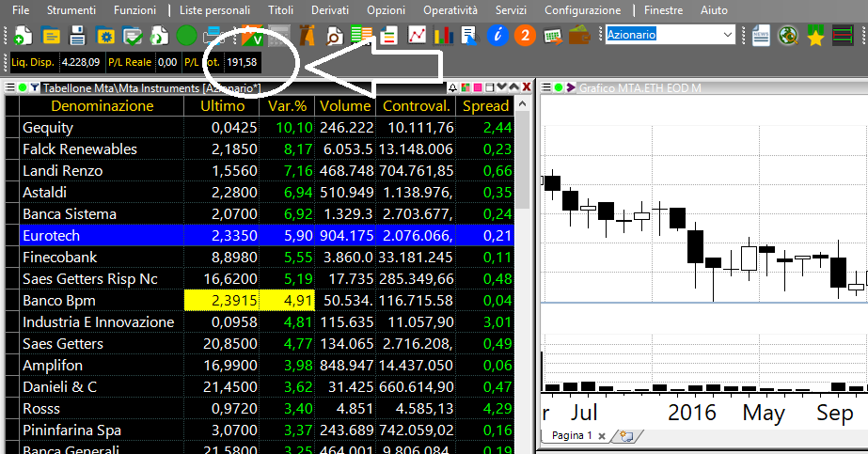868x454 pixels.
Task: Open the Strumenti menu
Action: (71, 10)
